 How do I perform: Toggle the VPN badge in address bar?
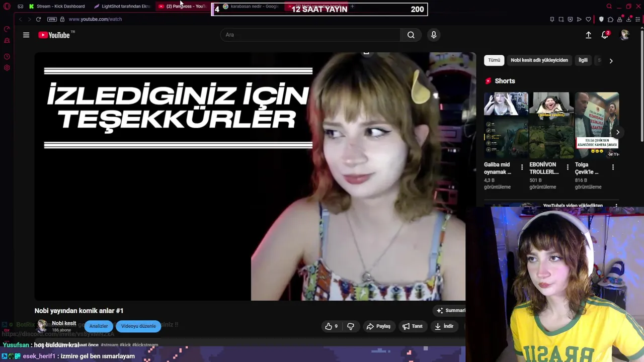pyautogui.click(x=52, y=19)
